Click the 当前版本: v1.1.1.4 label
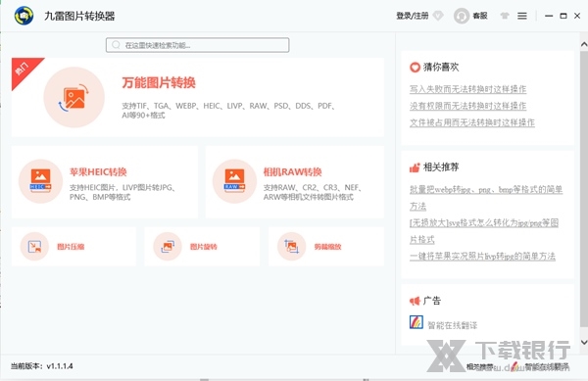The height and width of the screenshot is (381, 588). pyautogui.click(x=41, y=366)
